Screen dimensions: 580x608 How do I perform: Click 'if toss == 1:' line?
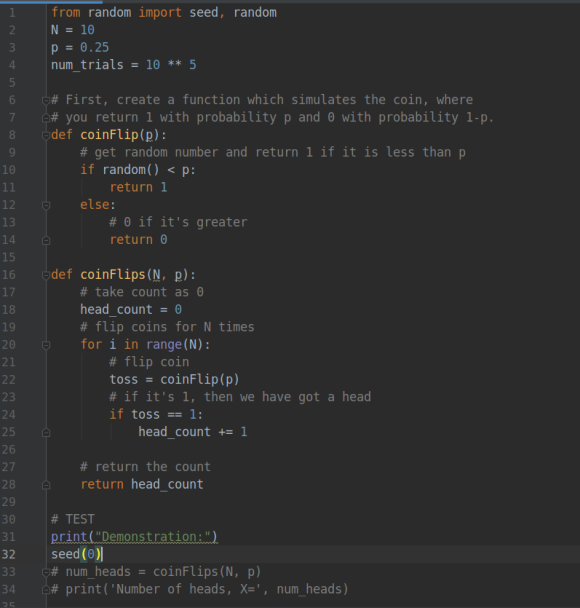point(156,415)
